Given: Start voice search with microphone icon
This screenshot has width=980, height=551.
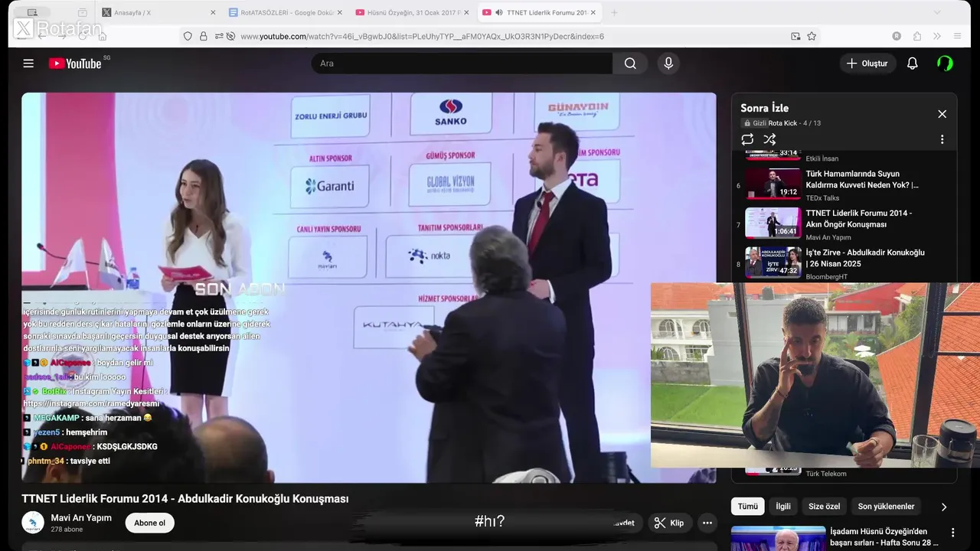Looking at the screenshot, I should coord(668,64).
